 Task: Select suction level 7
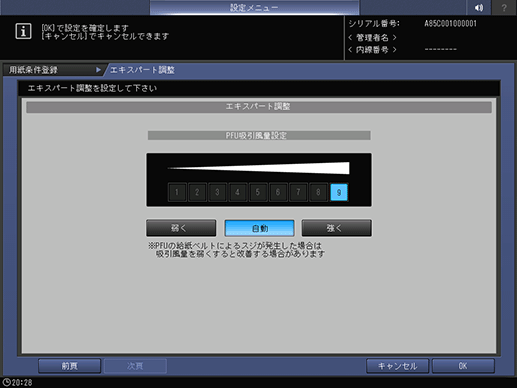coord(298,192)
